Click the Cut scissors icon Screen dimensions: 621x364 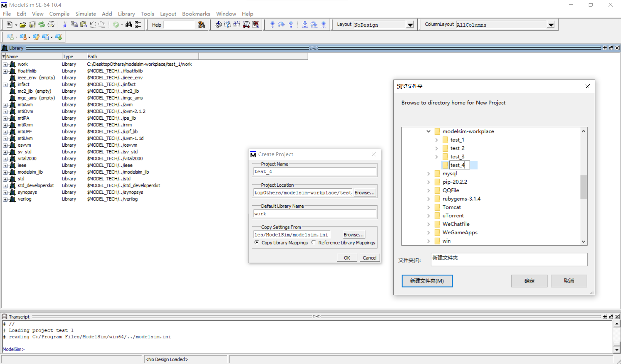coord(65,25)
